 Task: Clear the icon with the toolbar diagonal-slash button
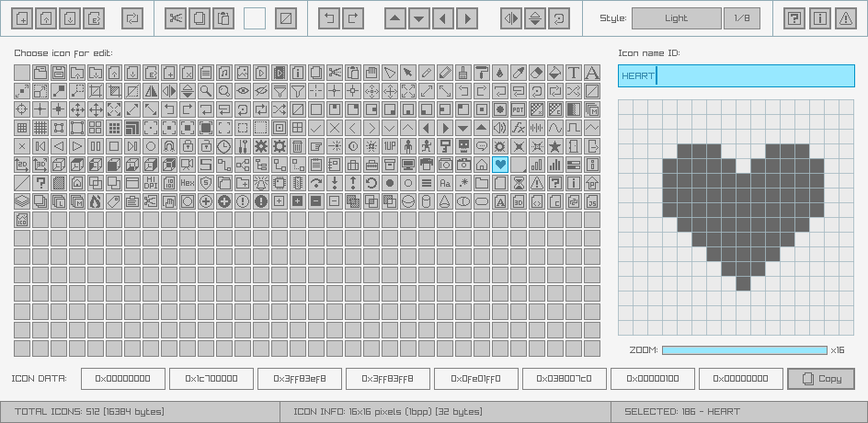(286, 18)
